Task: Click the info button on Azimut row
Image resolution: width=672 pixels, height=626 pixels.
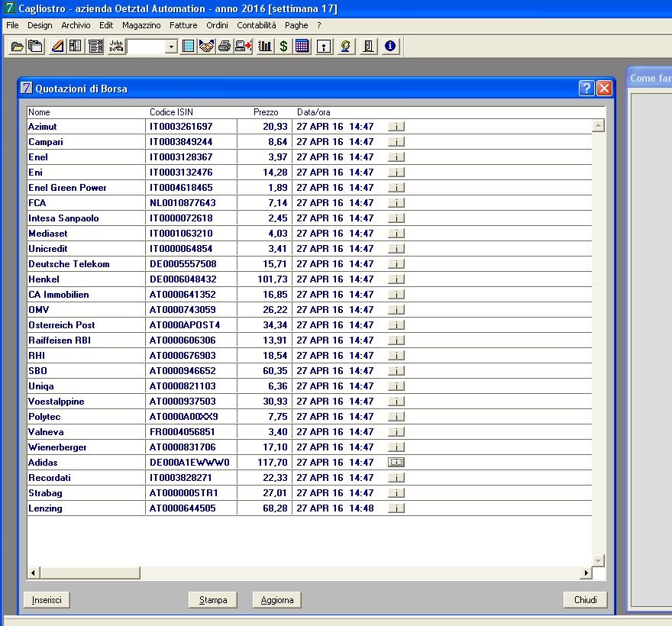Action: tap(396, 127)
